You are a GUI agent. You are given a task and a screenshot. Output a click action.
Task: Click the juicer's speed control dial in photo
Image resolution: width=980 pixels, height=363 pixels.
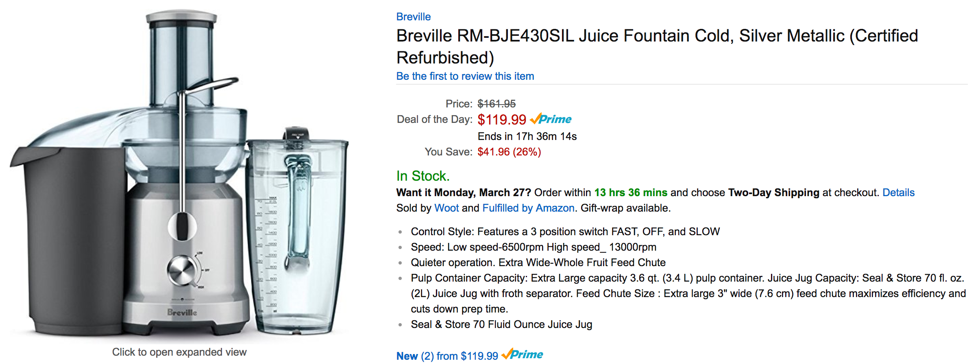pos(182,271)
